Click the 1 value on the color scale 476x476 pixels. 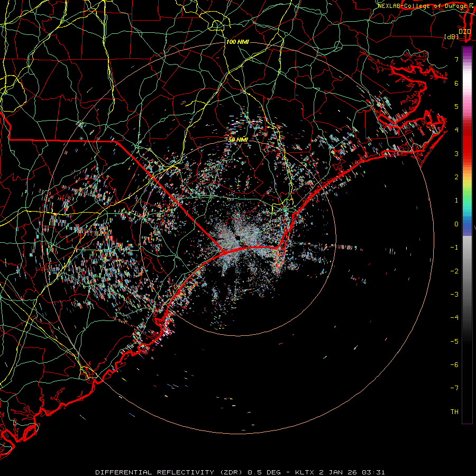456,200
